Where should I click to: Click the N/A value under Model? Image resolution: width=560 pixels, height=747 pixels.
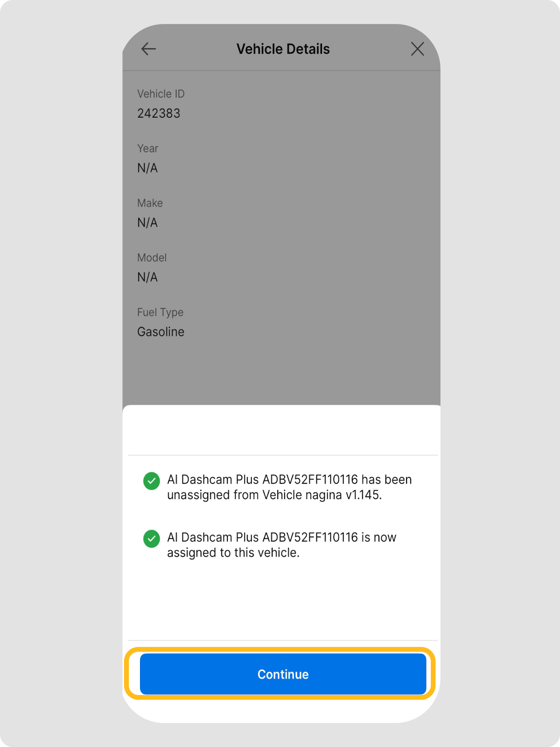point(147,277)
